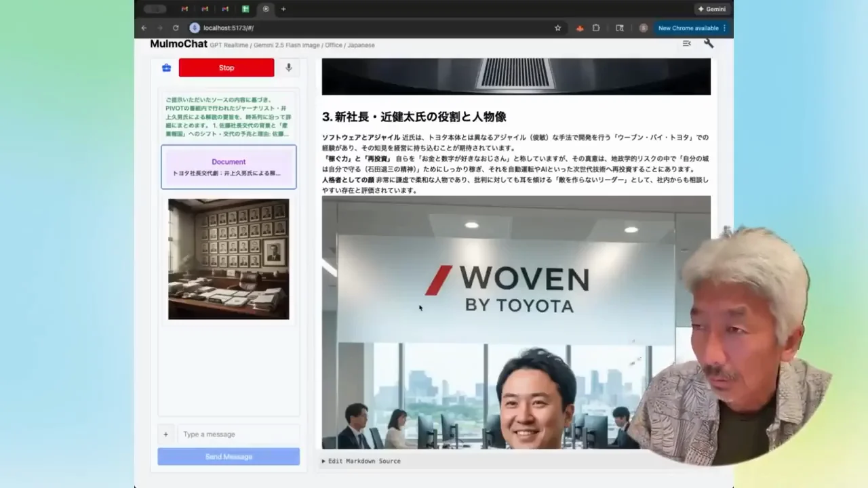Open the Chrome profile avatar
868x488 pixels.
[643, 28]
